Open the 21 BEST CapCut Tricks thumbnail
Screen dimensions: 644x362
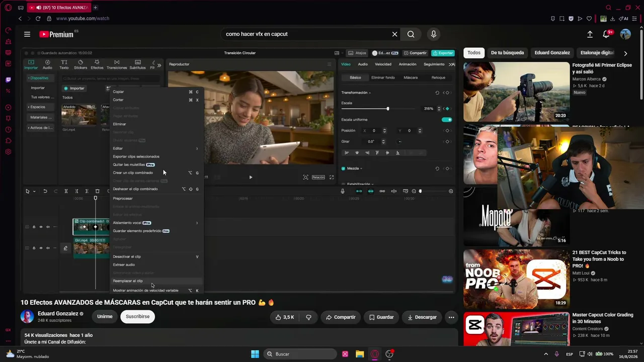coord(516,279)
